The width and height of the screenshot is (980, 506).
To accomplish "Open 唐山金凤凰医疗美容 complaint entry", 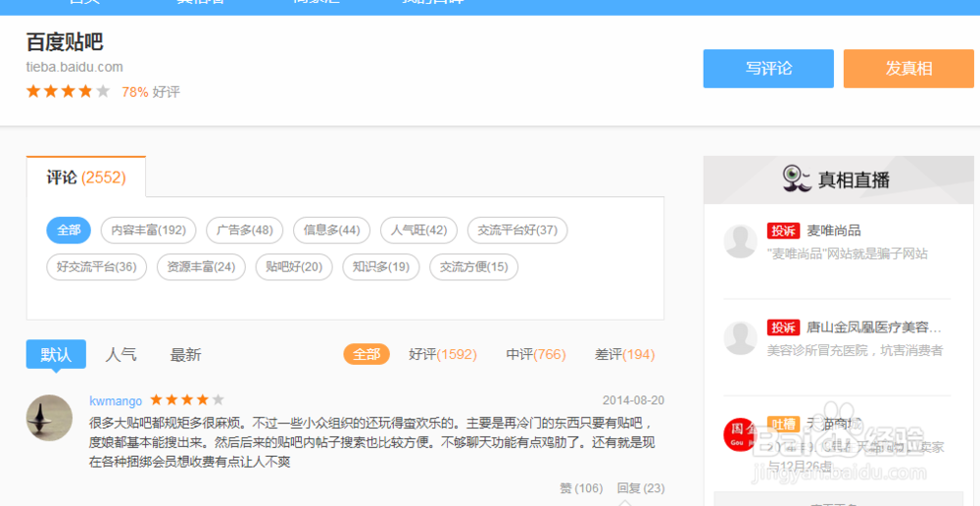I will (x=874, y=328).
